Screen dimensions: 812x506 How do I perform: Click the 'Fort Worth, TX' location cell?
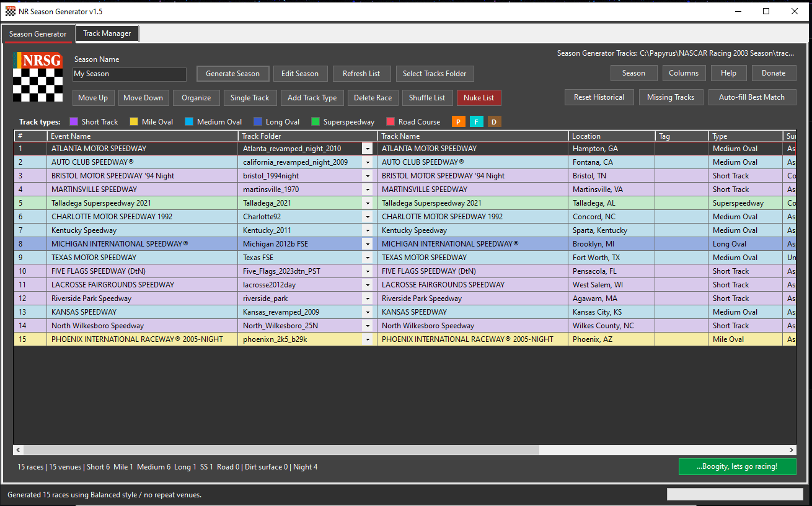611,258
